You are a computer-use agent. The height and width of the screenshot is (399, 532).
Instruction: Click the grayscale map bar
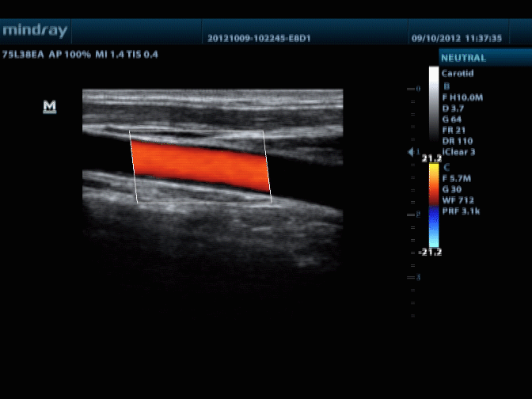click(x=433, y=110)
